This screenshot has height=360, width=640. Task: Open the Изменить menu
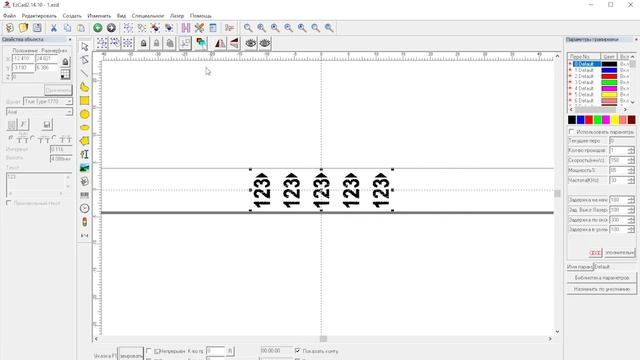pyautogui.click(x=99, y=16)
